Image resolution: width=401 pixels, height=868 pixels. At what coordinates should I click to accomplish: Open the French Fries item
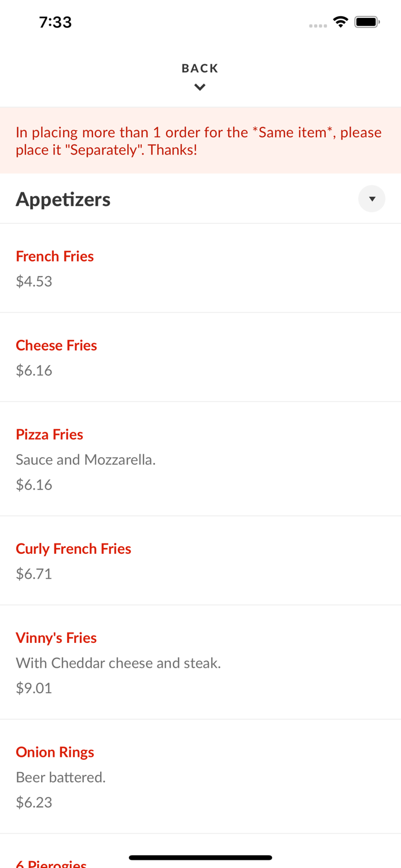55,256
